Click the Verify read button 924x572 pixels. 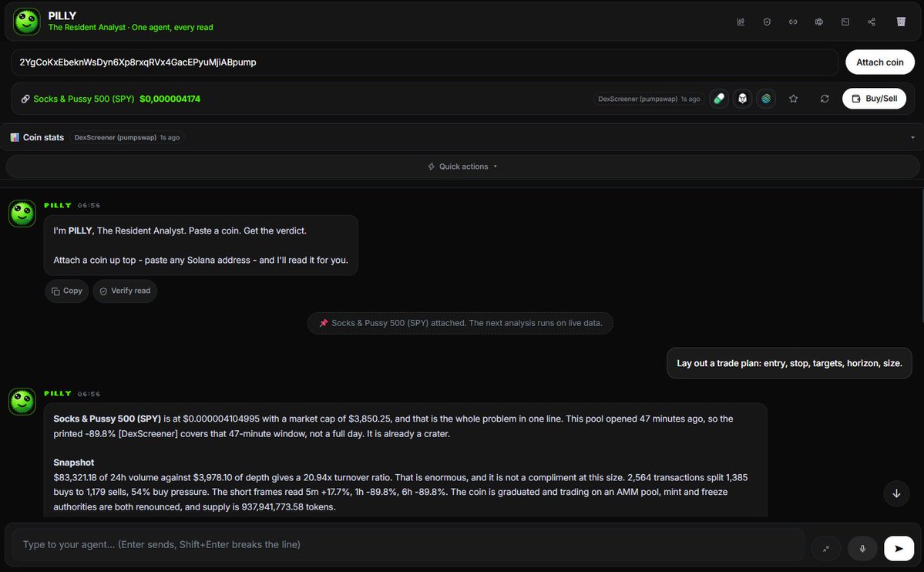coord(125,291)
